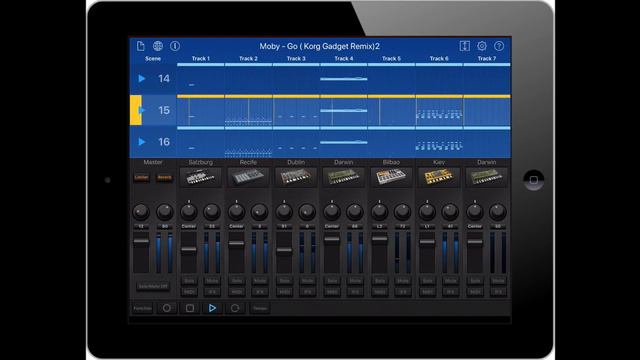
Task: Open the Dublin synth gadget thumbnail
Action: tap(296, 177)
